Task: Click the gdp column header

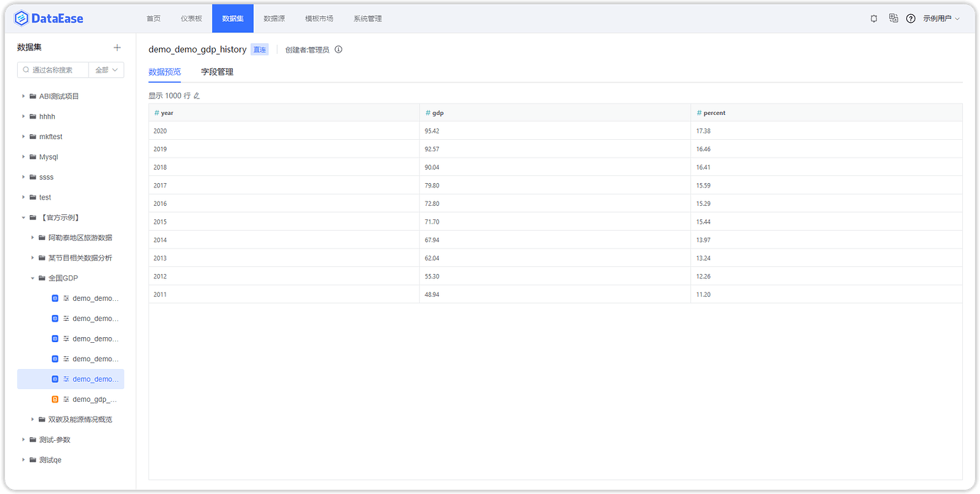Action: coord(555,113)
